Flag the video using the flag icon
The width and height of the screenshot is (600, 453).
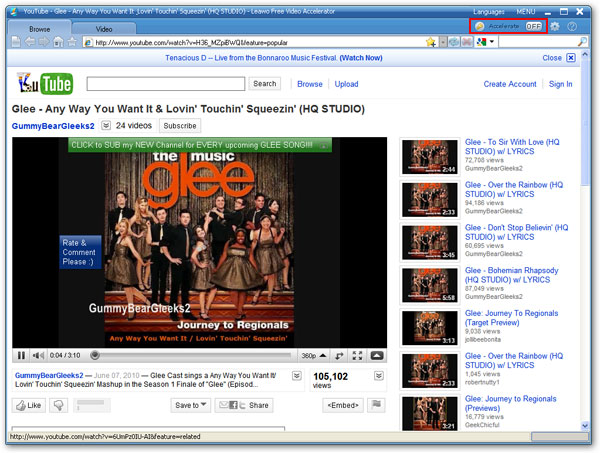pos(376,405)
